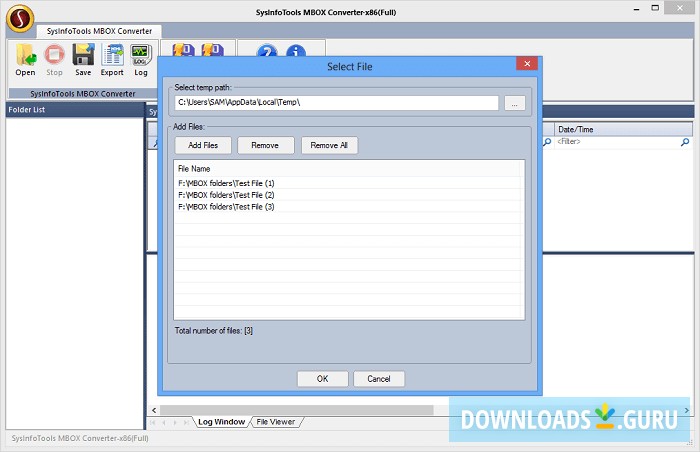
Task: Select file row Test File (1)
Action: pos(349,183)
